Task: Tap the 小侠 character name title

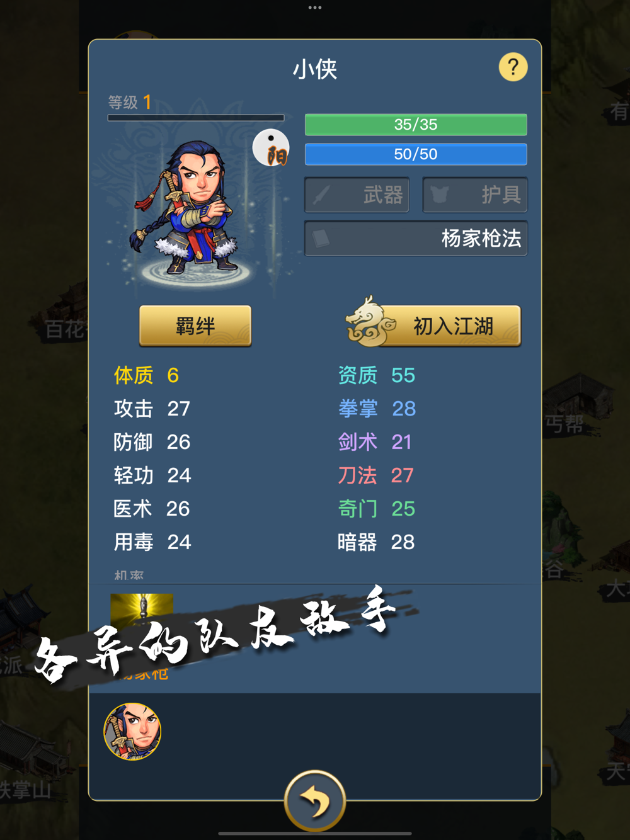Action: point(315,69)
